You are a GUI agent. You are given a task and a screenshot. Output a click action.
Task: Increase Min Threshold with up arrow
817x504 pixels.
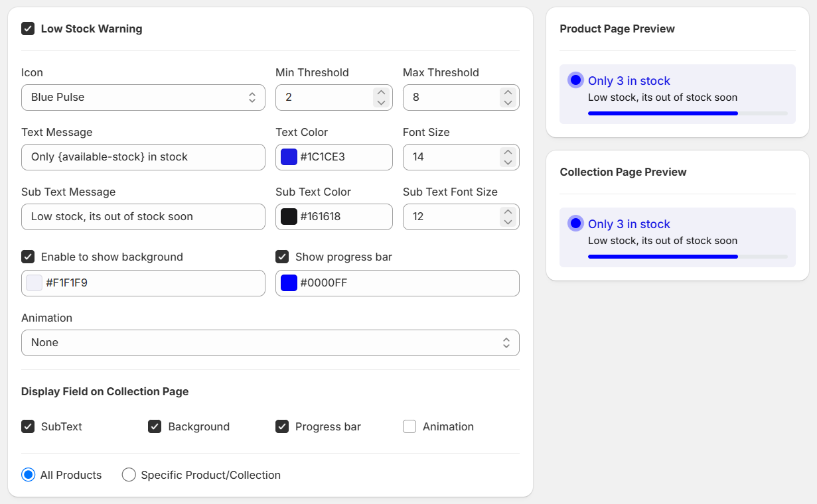381,93
